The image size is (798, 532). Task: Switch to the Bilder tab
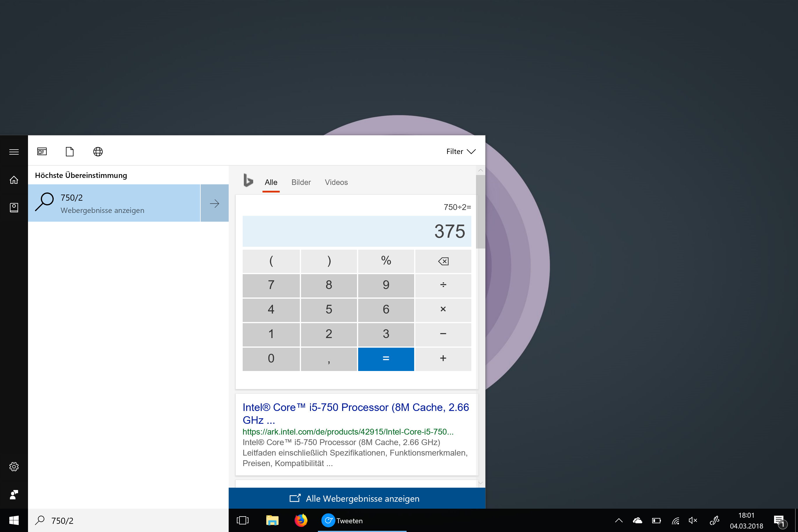tap(301, 183)
